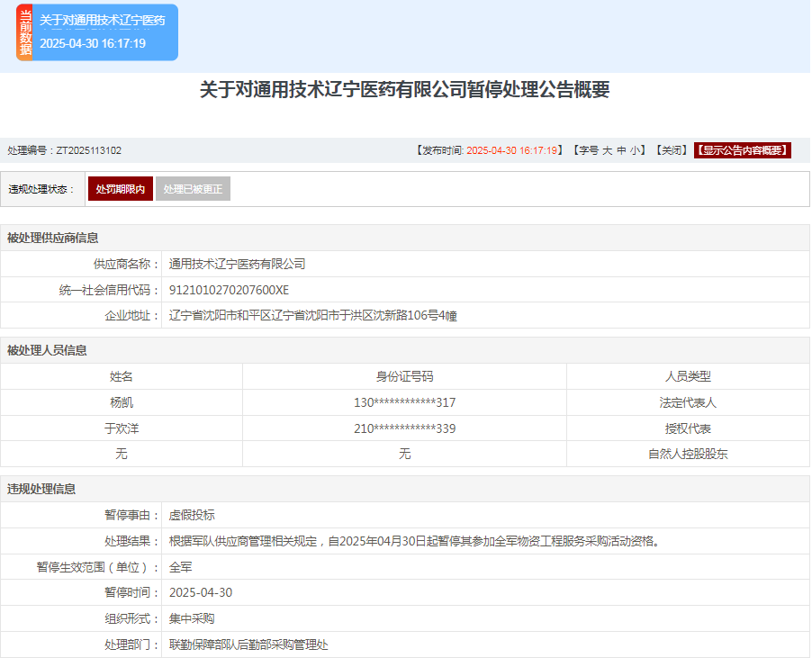Set font size to 中
Screen dimensions: 812x658
(x=621, y=150)
